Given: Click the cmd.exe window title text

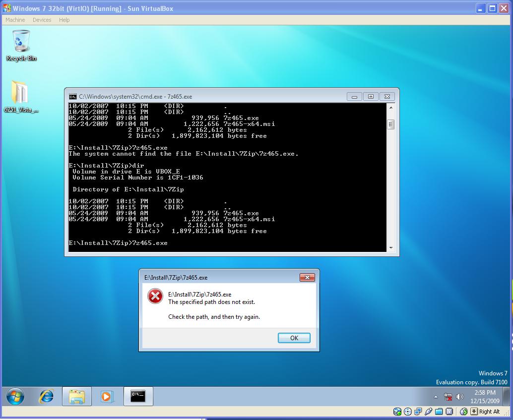Looking at the screenshot, I should point(135,97).
